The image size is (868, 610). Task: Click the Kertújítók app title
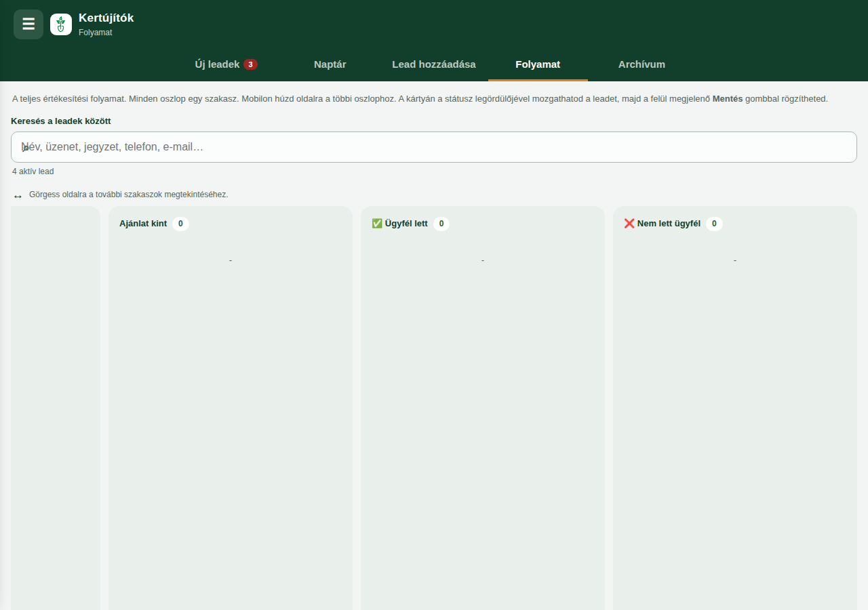point(106,18)
